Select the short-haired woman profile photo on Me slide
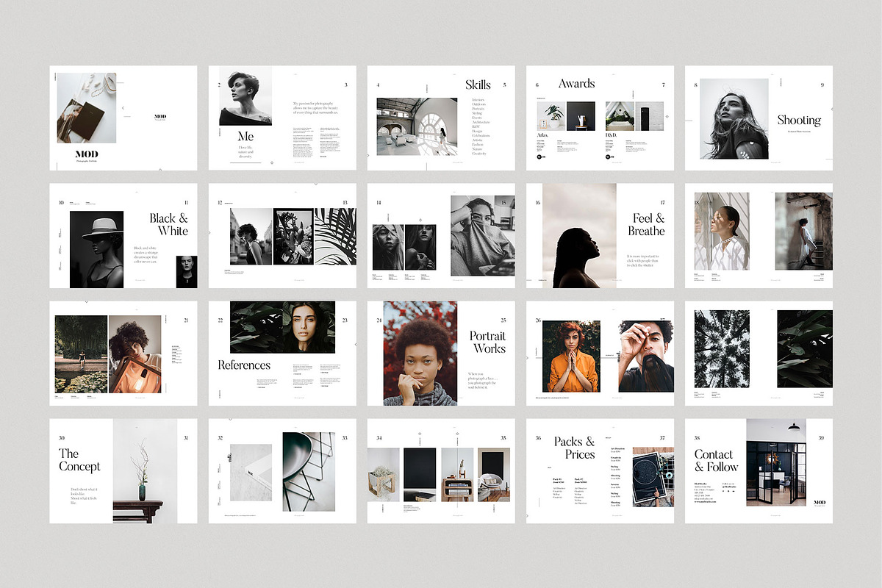The width and height of the screenshot is (882, 588). tap(245, 96)
